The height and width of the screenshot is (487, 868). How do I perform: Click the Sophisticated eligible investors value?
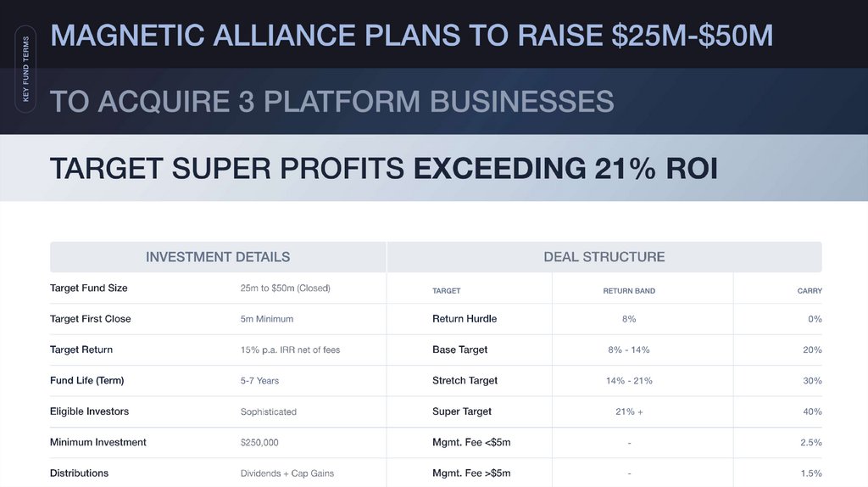click(x=268, y=412)
